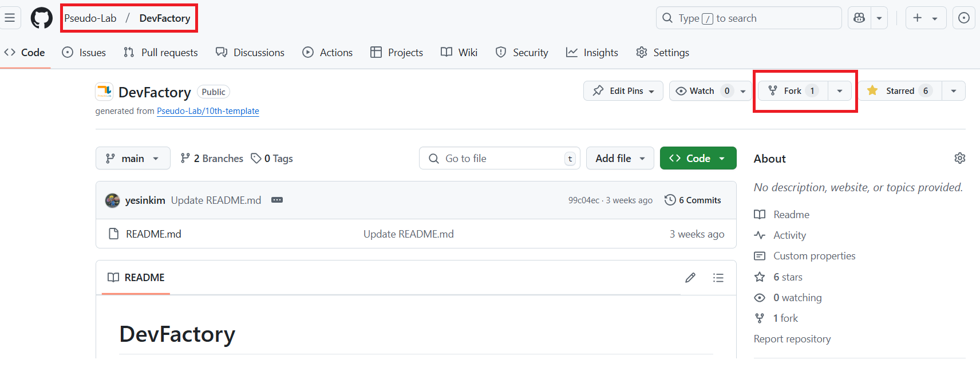This screenshot has width=980, height=371.
Task: Open the Fork options dropdown arrow
Action: [x=839, y=91]
